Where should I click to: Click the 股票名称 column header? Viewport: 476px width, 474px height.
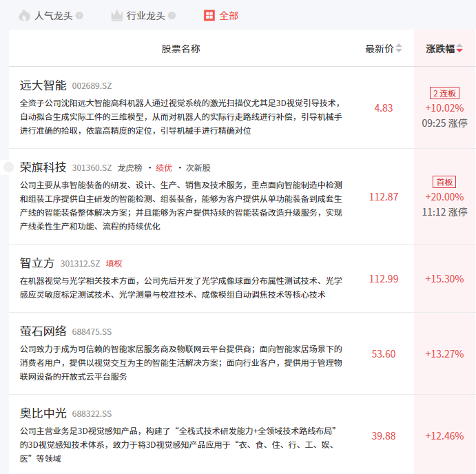[181, 49]
